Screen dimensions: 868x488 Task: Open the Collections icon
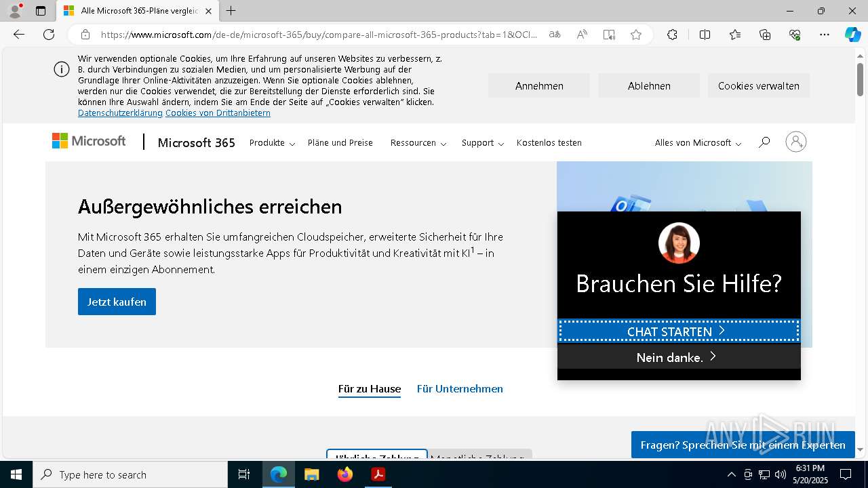point(765,35)
